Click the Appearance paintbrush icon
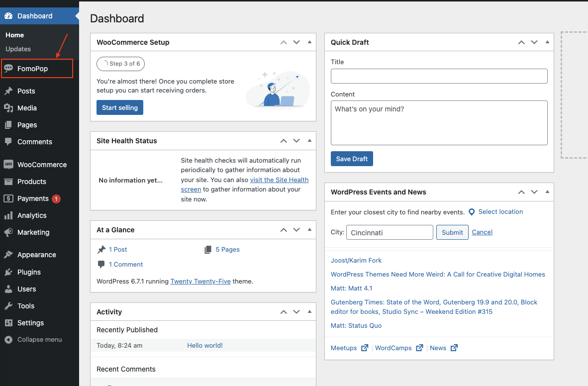 click(x=8, y=255)
